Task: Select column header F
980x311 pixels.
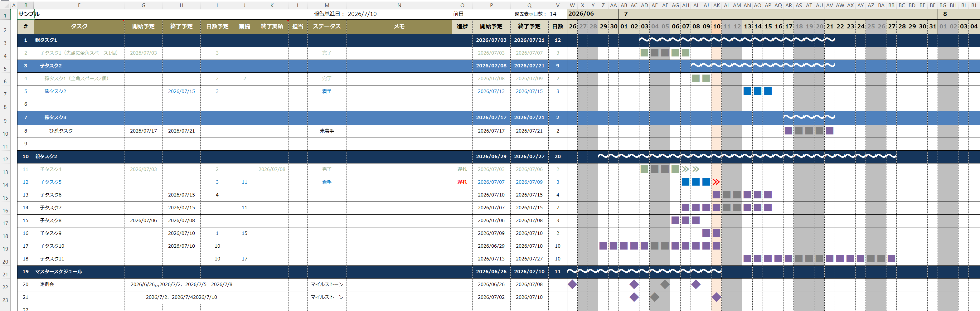Action: (x=79, y=5)
